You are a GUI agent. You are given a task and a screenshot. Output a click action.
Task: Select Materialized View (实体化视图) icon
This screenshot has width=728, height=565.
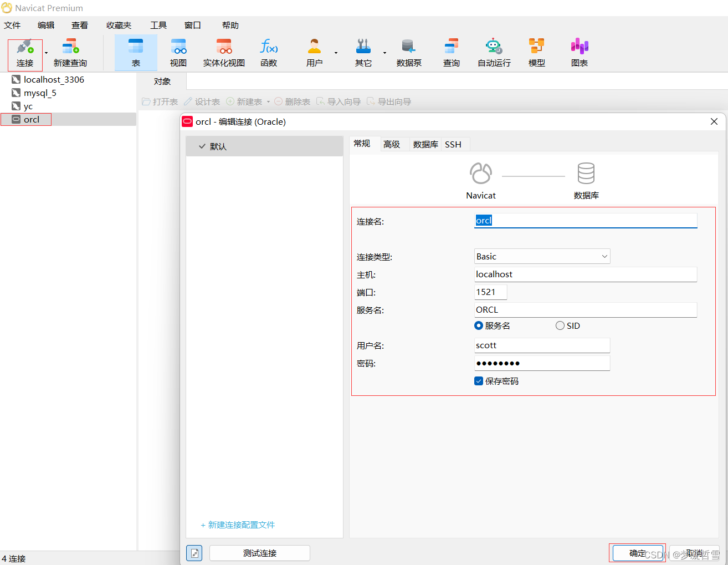[224, 53]
